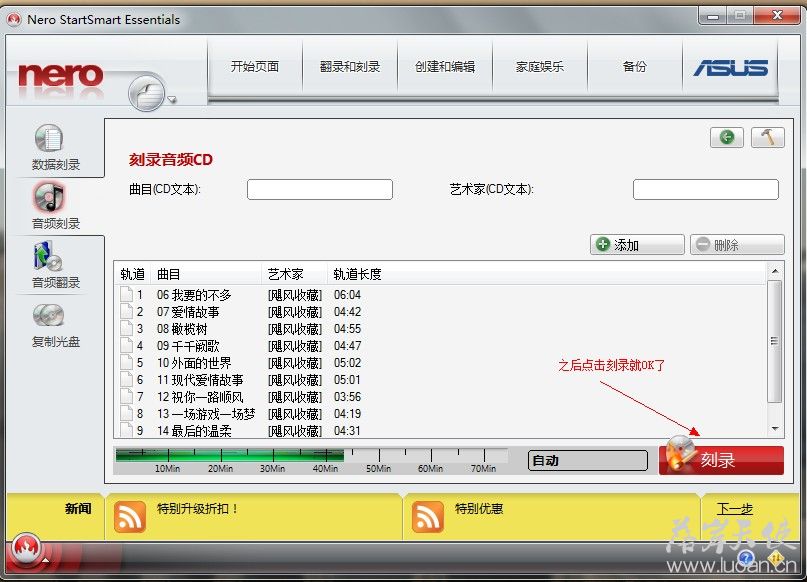Screen dimensions: 807x582
Task: Switch to the 备份 tab
Action: pos(635,67)
